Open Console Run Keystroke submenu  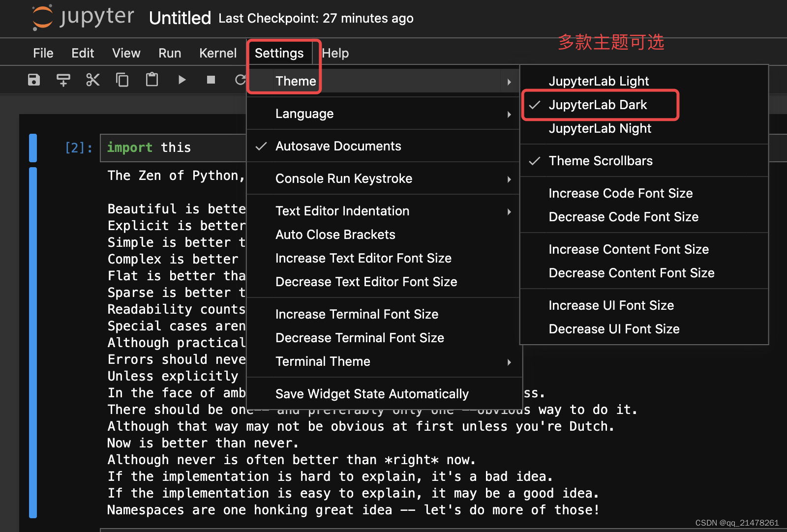[x=383, y=178]
